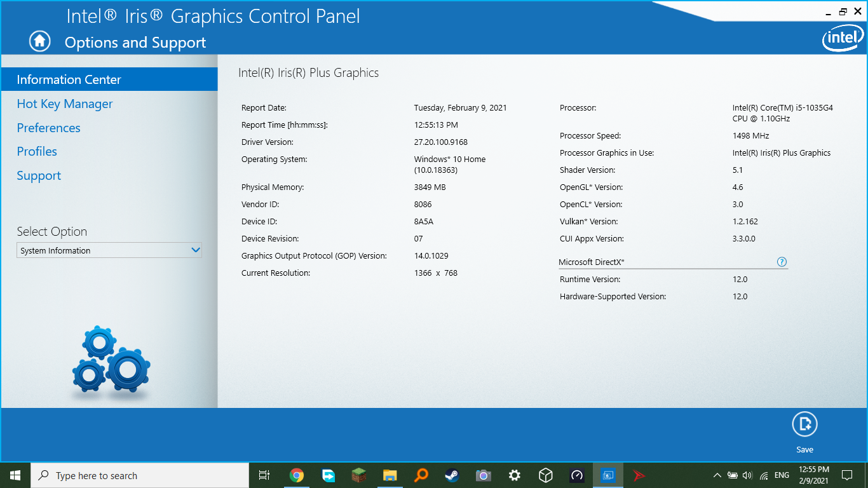Click the Device ID value 8A5A
868x488 pixels.
tap(423, 222)
